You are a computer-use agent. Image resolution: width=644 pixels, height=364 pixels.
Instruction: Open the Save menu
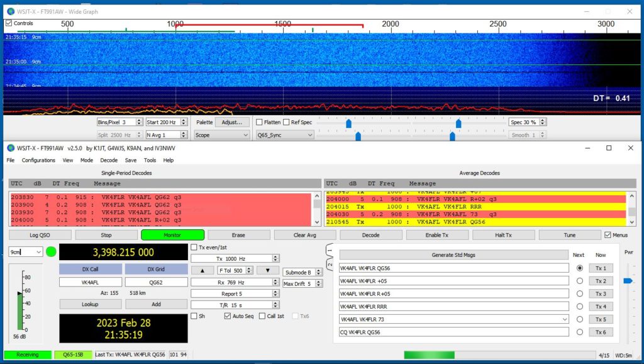pyautogui.click(x=131, y=160)
